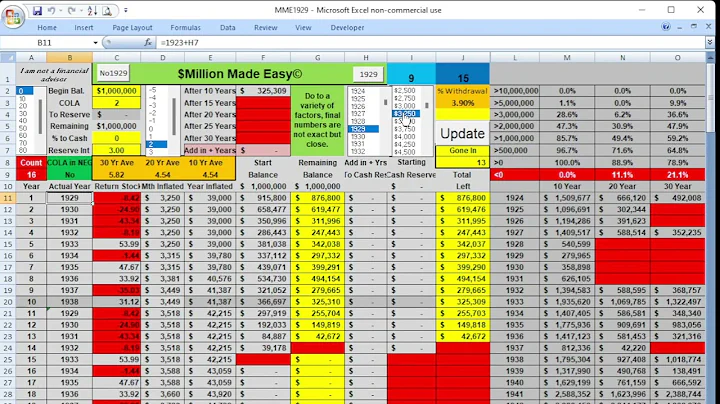
Task: Open the Office button menu
Action: [x=12, y=17]
